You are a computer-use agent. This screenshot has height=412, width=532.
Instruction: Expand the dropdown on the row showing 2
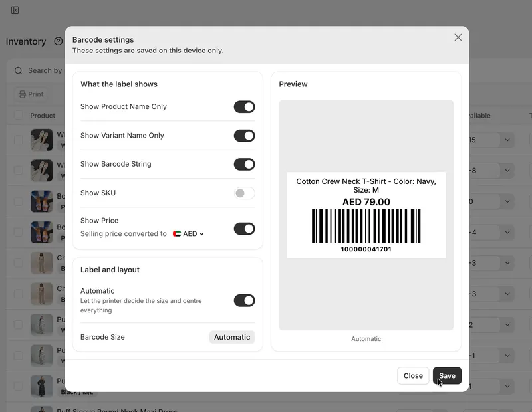tap(507, 324)
